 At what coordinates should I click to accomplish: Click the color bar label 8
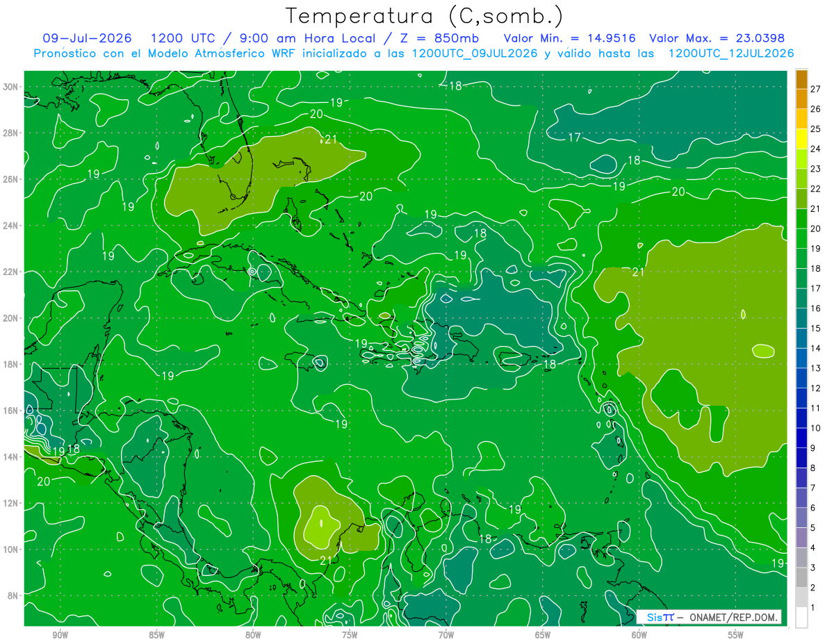(813, 468)
